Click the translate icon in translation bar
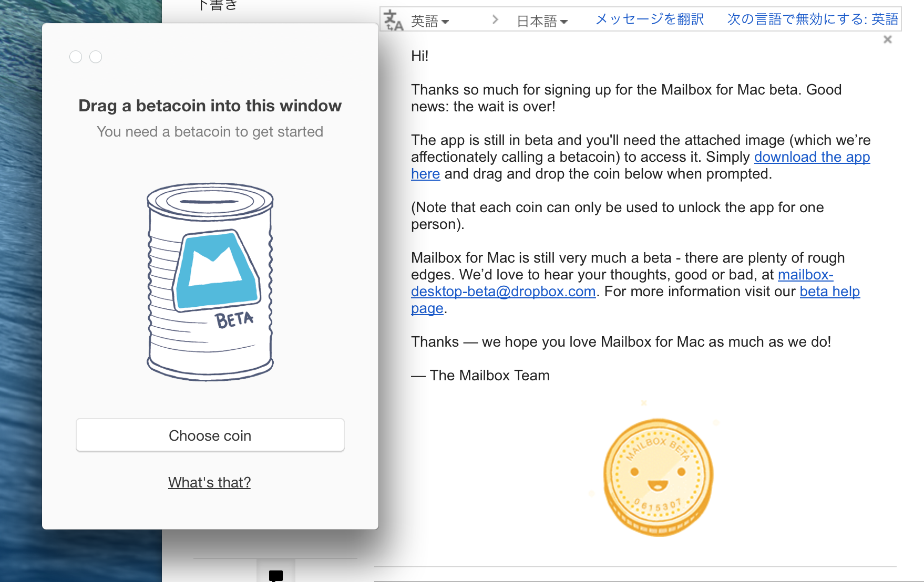The image size is (924, 582). [393, 20]
